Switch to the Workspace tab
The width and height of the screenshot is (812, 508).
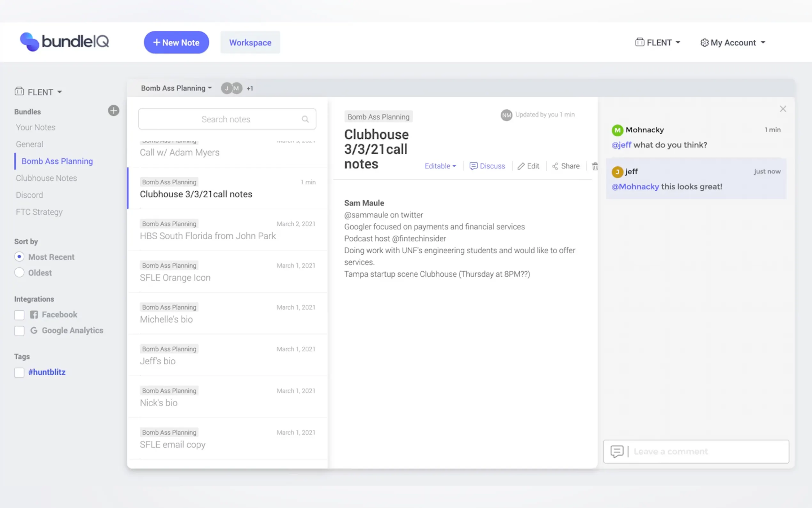250,43
